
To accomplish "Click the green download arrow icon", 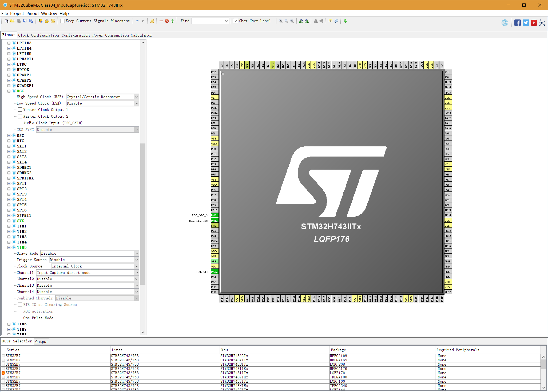I will click(x=345, y=21).
